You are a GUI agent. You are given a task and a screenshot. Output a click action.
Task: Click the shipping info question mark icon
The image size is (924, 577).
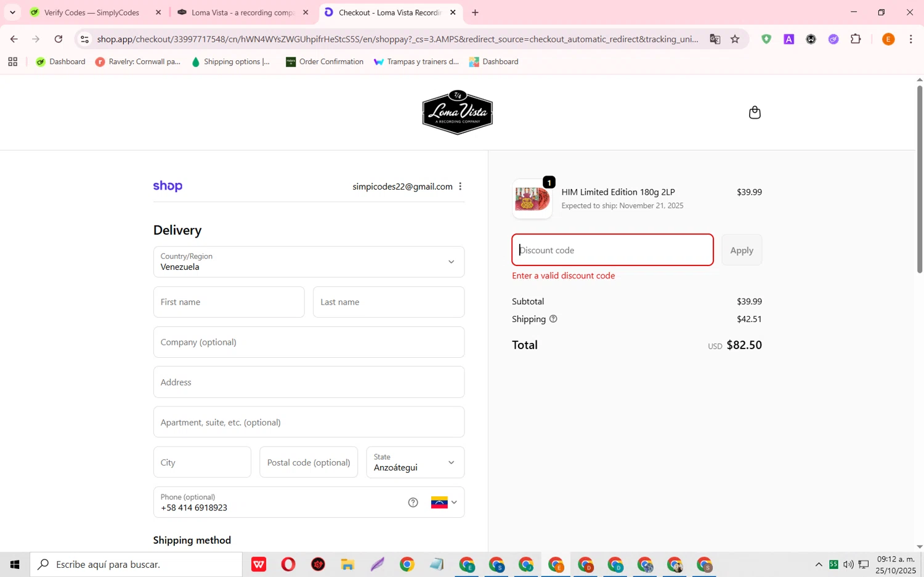(553, 319)
